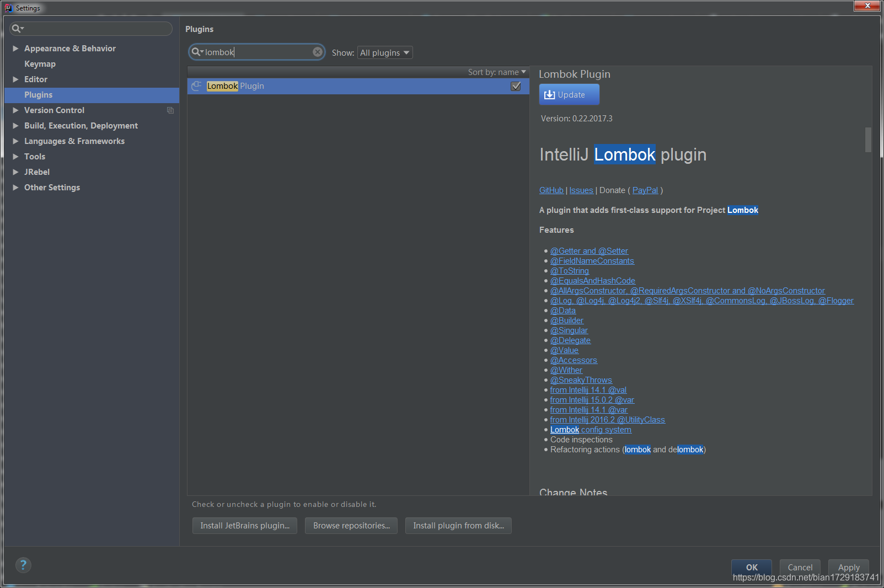The image size is (884, 588).
Task: Click into the lombok plugin search field
Action: pyautogui.click(x=256, y=52)
